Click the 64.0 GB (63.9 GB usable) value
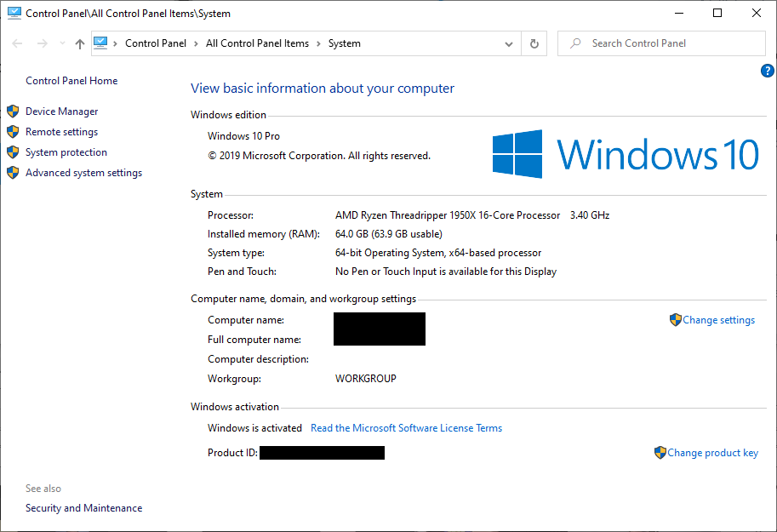777x532 pixels. [x=389, y=234]
